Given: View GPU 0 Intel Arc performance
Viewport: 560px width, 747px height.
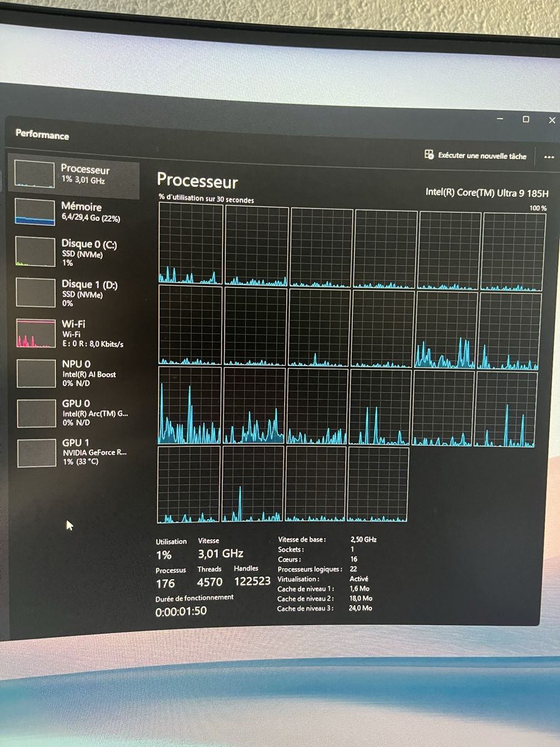Looking at the screenshot, I should tap(73, 413).
